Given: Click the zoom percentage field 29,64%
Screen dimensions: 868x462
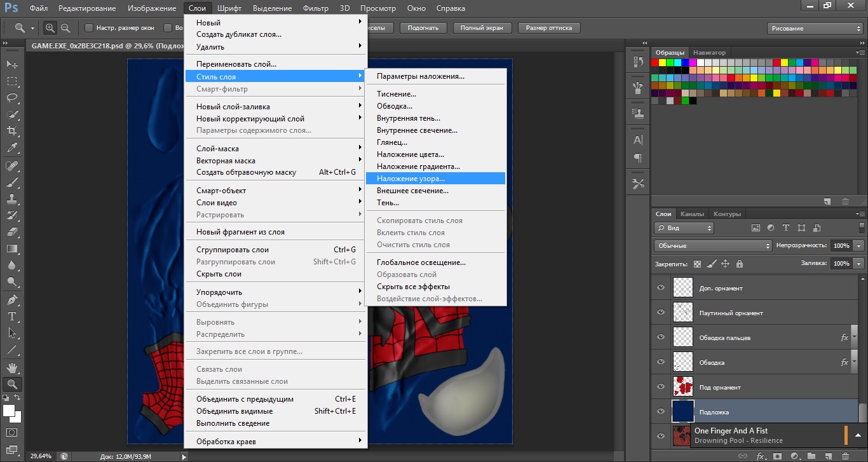Looking at the screenshot, I should (x=42, y=456).
